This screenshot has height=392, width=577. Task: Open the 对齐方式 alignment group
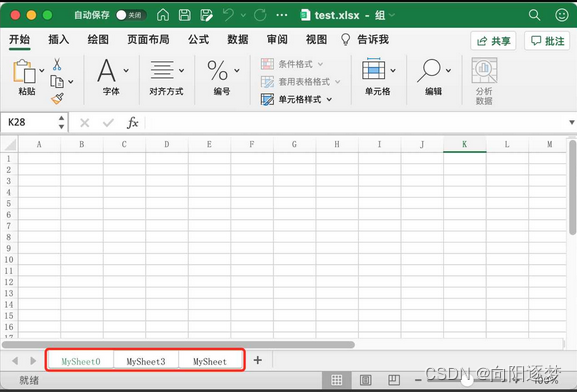click(x=166, y=78)
